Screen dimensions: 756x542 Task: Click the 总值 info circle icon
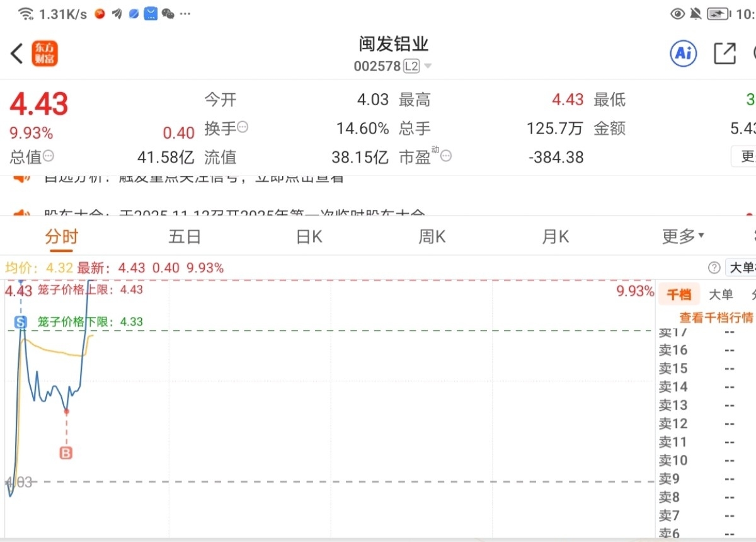49,156
